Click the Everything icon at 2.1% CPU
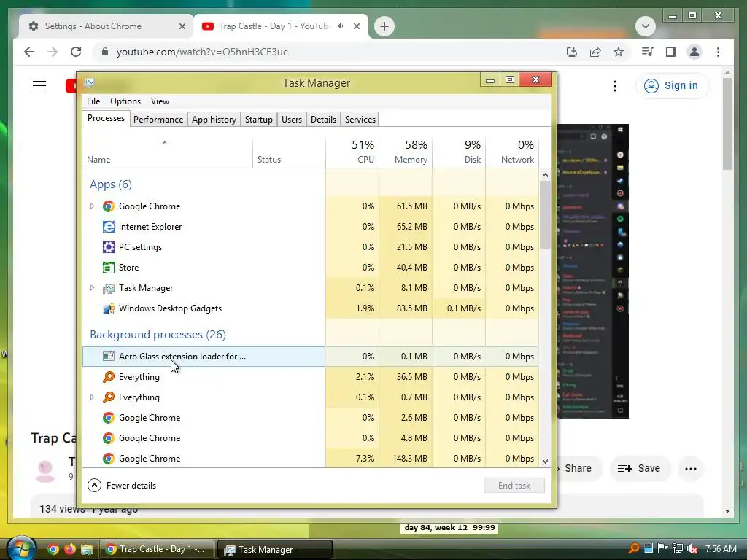The image size is (747, 560). tap(109, 377)
